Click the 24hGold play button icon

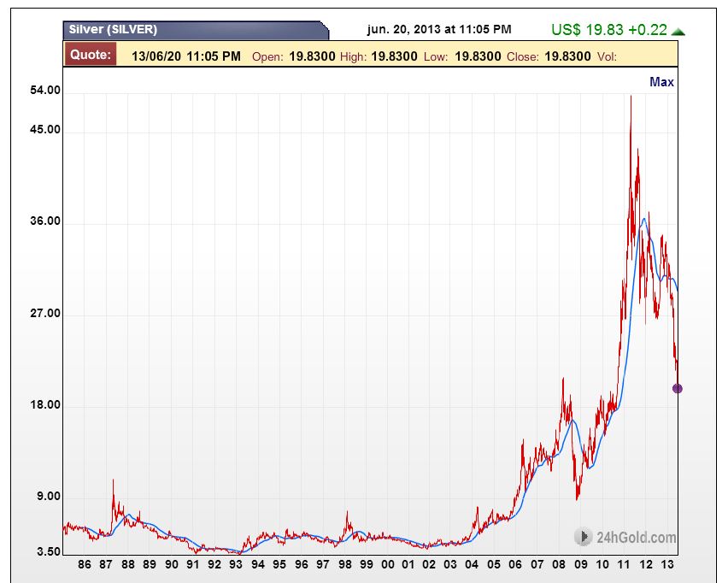(x=583, y=537)
